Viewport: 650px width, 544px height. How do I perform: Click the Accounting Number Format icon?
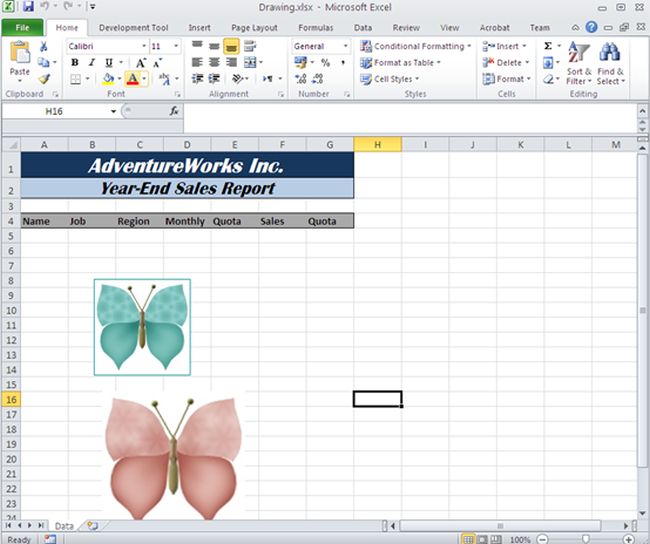pos(301,63)
